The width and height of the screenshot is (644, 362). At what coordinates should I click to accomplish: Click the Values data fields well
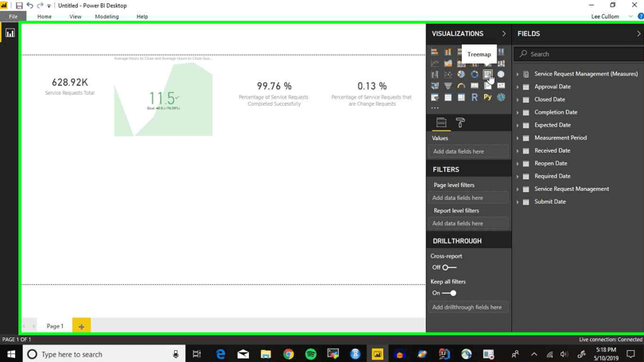468,151
